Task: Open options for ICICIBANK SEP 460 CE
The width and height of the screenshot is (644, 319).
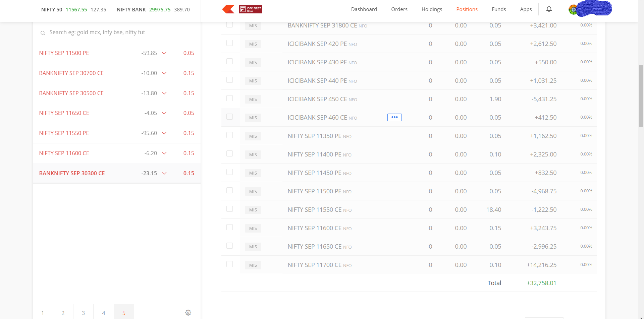Action: (x=394, y=117)
